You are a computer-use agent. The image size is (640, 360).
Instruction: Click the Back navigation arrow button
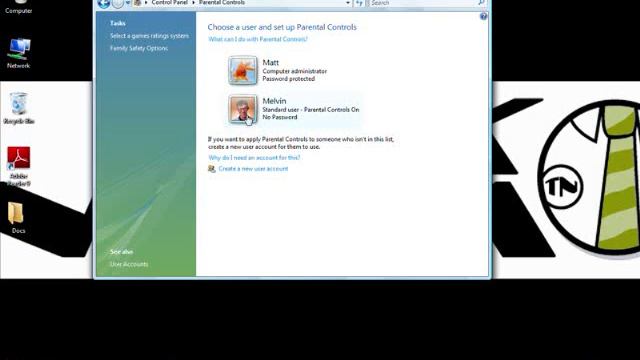(x=104, y=3)
